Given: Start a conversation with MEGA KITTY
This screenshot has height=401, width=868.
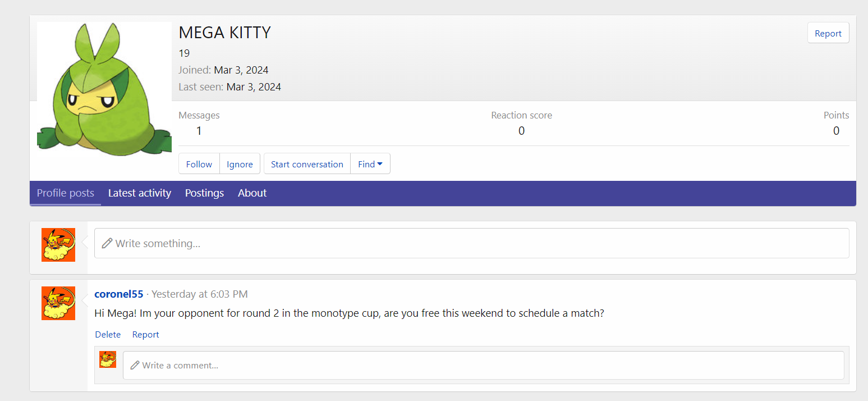Looking at the screenshot, I should coord(307,164).
